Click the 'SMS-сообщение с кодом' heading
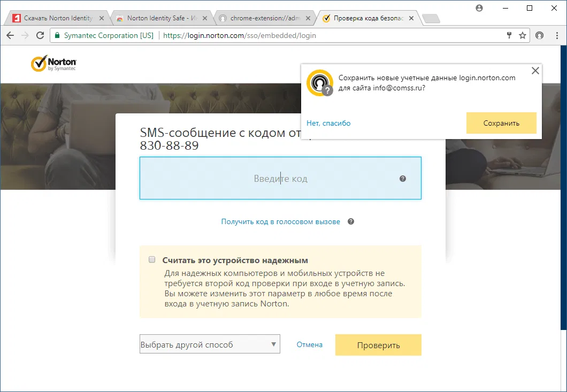Viewport: 567px width, 392px height. coord(220,133)
